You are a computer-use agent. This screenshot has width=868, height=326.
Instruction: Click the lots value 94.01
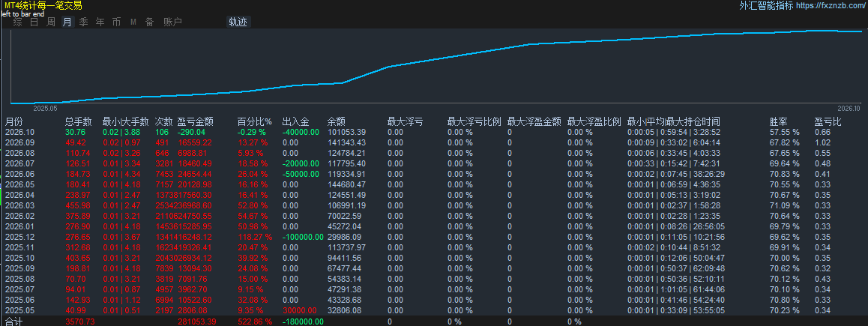(x=76, y=289)
